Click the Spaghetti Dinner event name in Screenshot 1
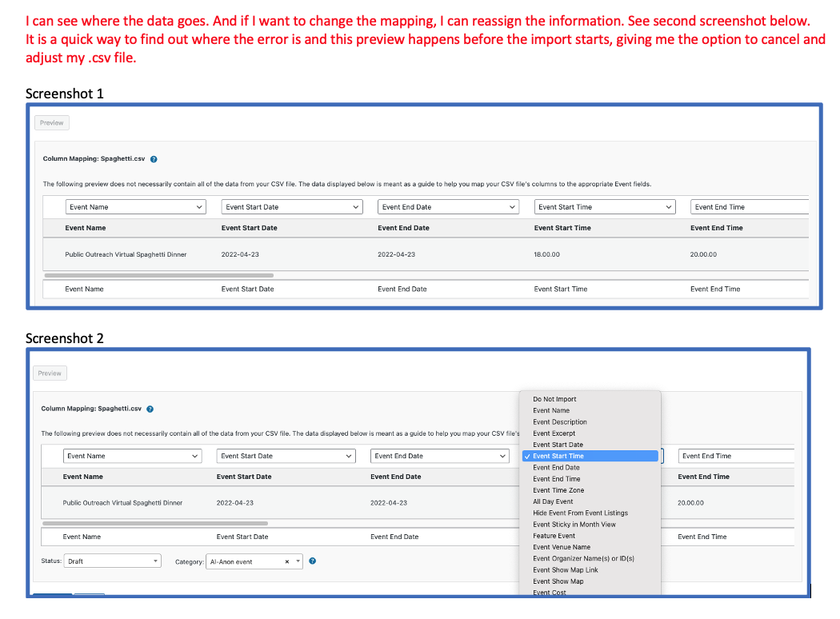Image resolution: width=840 pixels, height=619 pixels. point(126,255)
